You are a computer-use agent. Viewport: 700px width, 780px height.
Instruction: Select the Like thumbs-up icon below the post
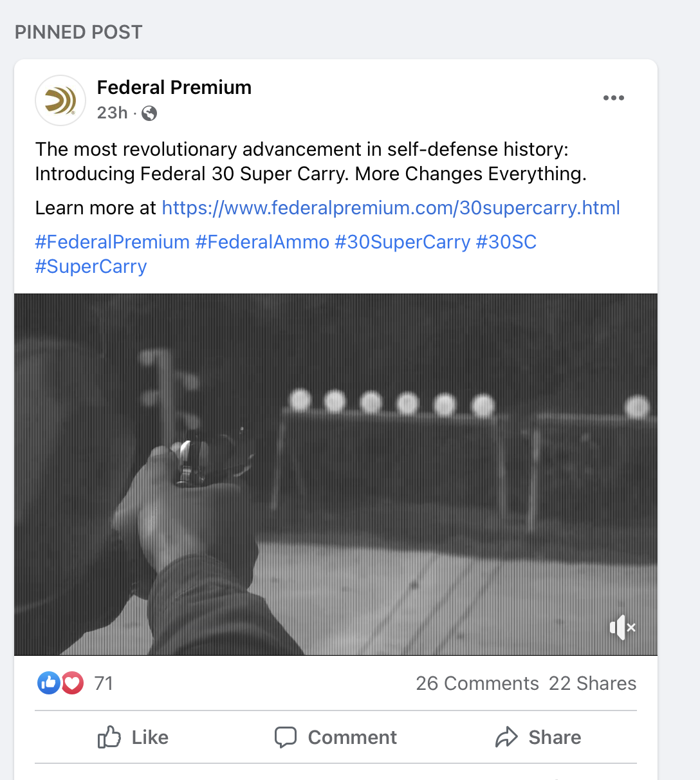coord(111,737)
